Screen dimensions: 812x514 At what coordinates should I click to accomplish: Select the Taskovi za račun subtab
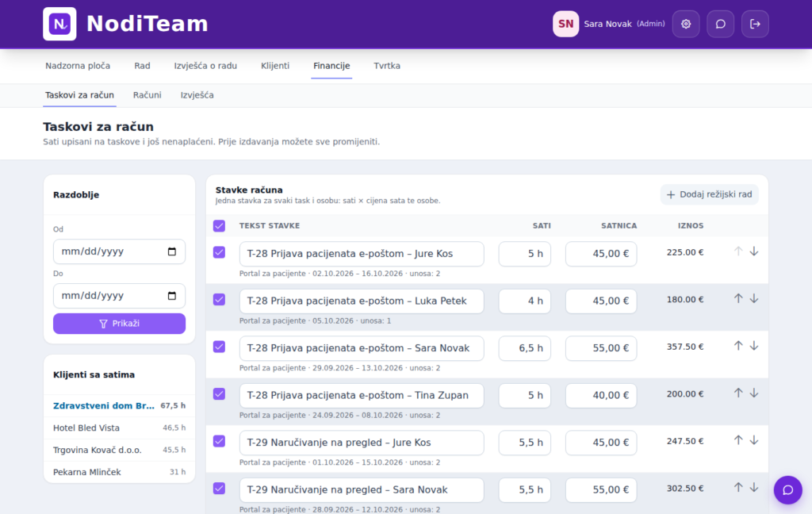point(79,95)
